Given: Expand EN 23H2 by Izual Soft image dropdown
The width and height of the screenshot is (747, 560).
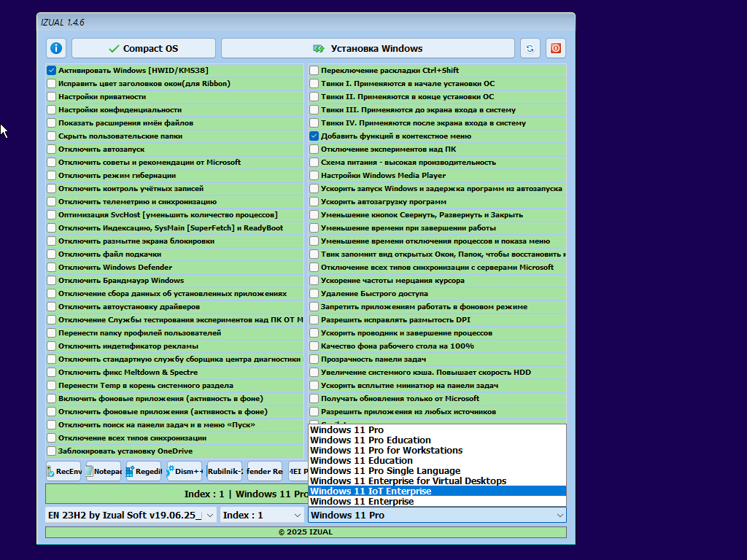Looking at the screenshot, I should 131,516.
